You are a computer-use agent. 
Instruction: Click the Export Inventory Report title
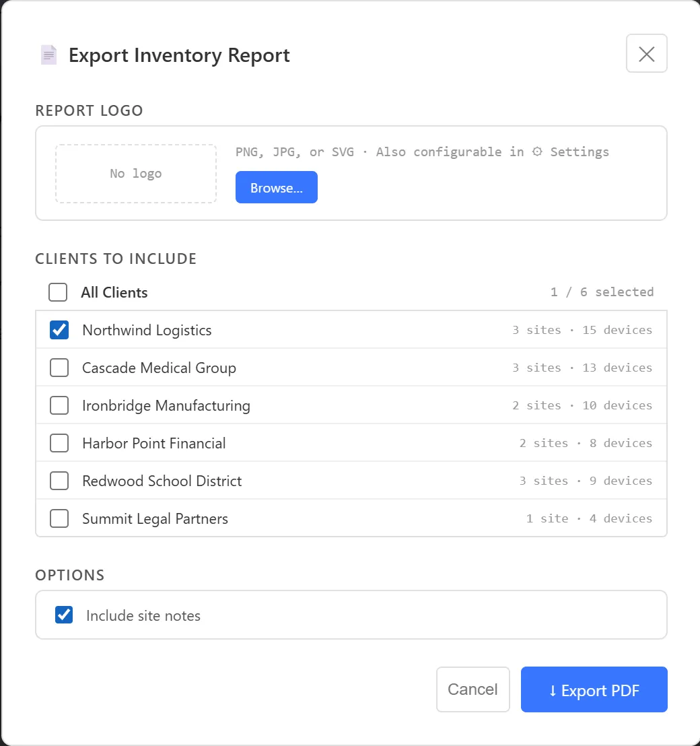(x=179, y=55)
